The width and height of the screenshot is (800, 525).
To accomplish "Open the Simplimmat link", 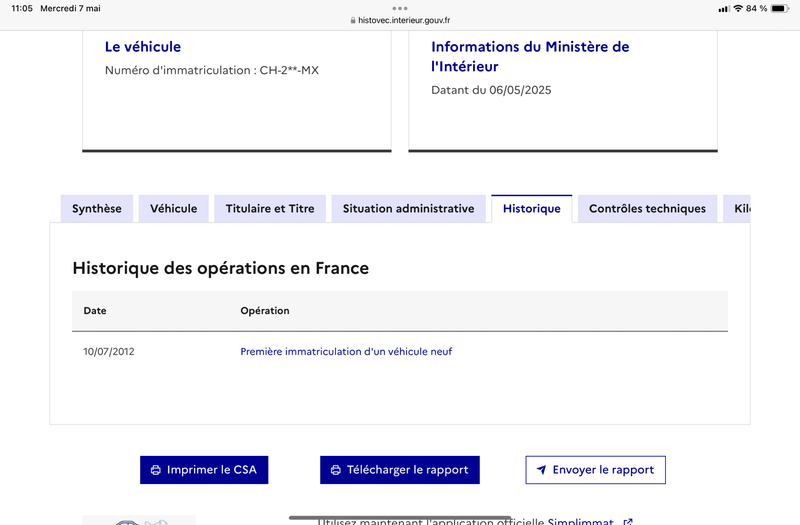I will 580,521.
